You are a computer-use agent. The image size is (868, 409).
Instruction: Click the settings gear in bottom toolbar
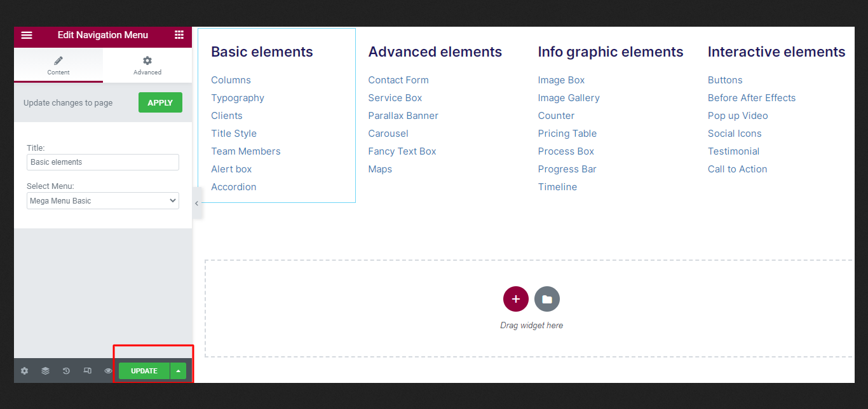(24, 371)
